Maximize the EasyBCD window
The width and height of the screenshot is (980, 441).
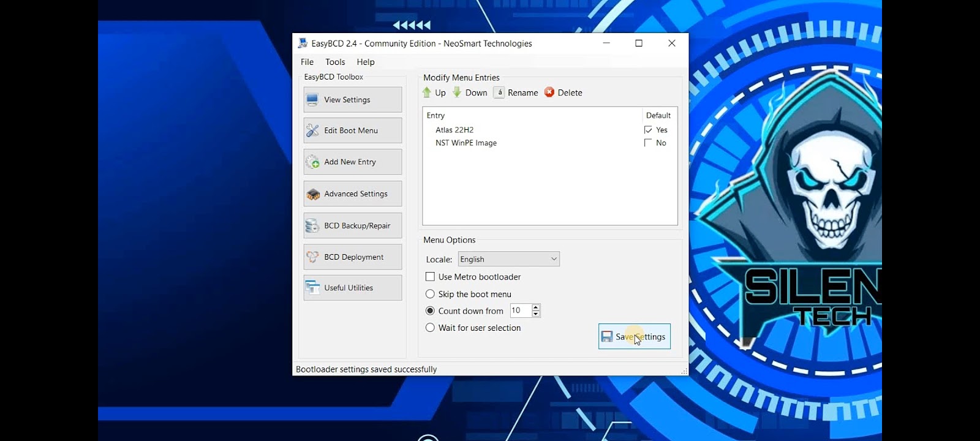pos(639,43)
